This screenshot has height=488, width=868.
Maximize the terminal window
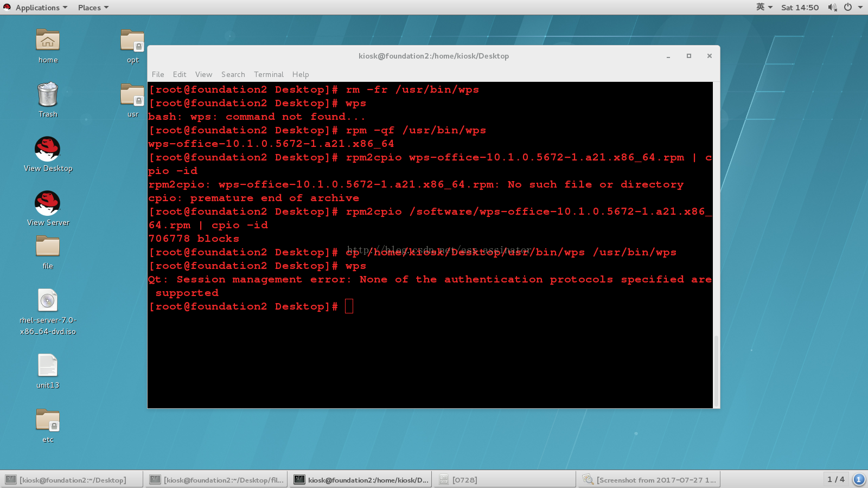point(689,56)
